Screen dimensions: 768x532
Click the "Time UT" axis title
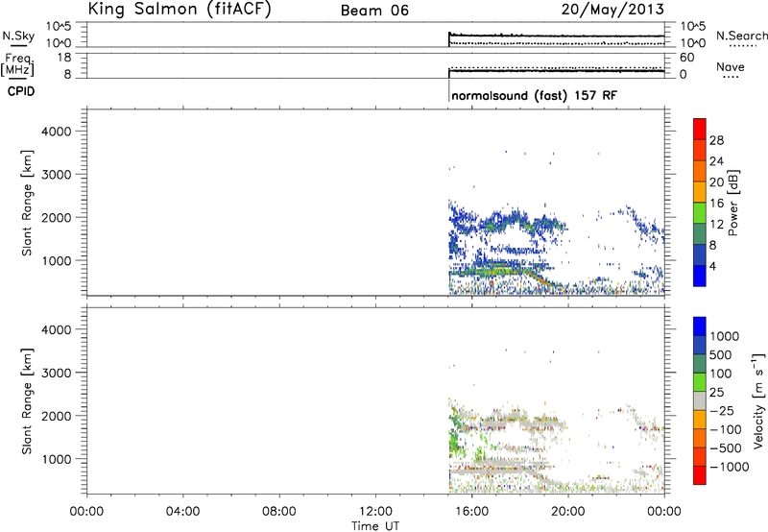click(x=375, y=526)
